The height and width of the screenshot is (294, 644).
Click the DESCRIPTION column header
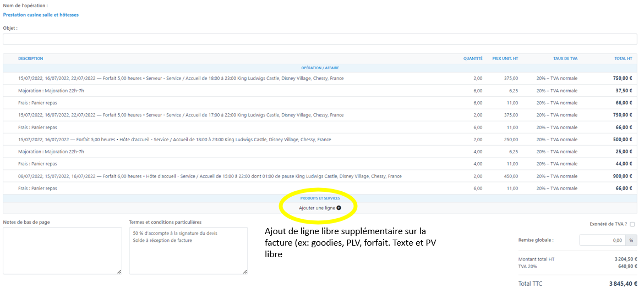[x=30, y=58]
